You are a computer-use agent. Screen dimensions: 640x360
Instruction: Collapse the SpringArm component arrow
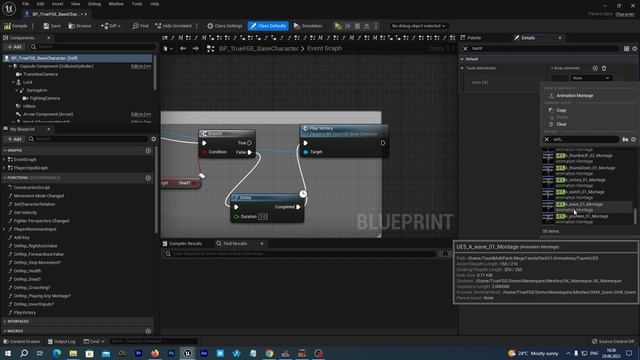[x=17, y=90]
